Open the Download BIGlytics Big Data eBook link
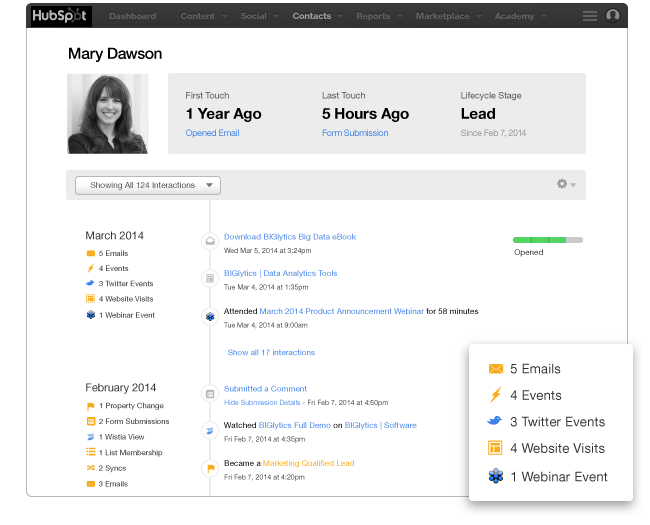 point(290,237)
